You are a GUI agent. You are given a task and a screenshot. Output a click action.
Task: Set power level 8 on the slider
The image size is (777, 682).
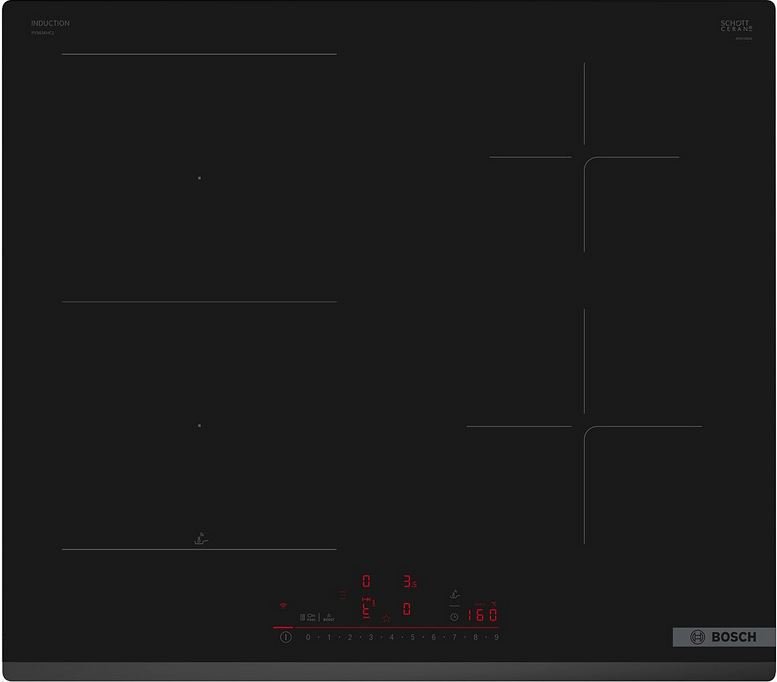(x=475, y=637)
